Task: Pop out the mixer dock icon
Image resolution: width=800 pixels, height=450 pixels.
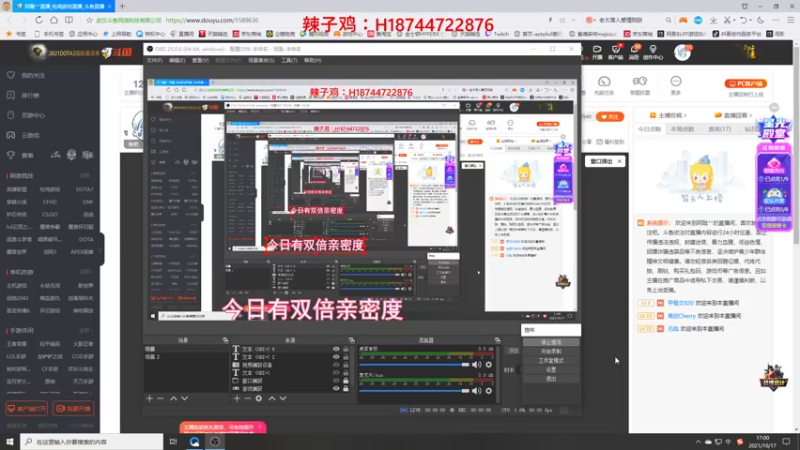Action: [497, 340]
